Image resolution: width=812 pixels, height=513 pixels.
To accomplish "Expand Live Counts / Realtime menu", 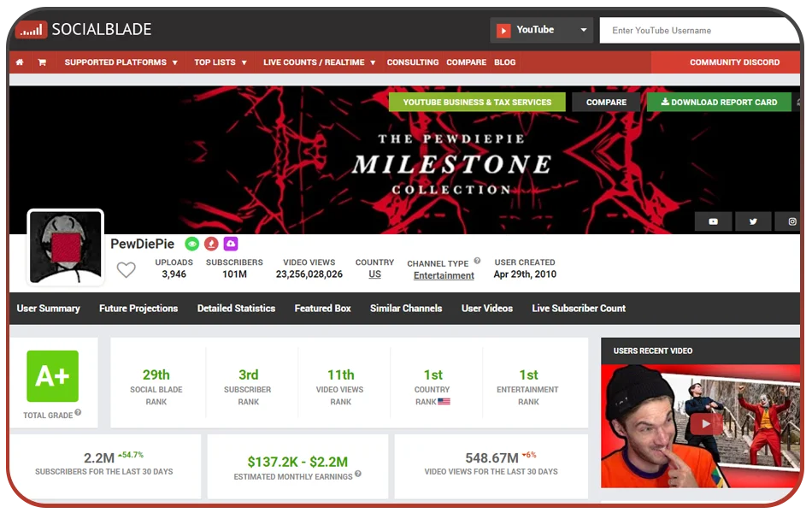I will coord(319,62).
